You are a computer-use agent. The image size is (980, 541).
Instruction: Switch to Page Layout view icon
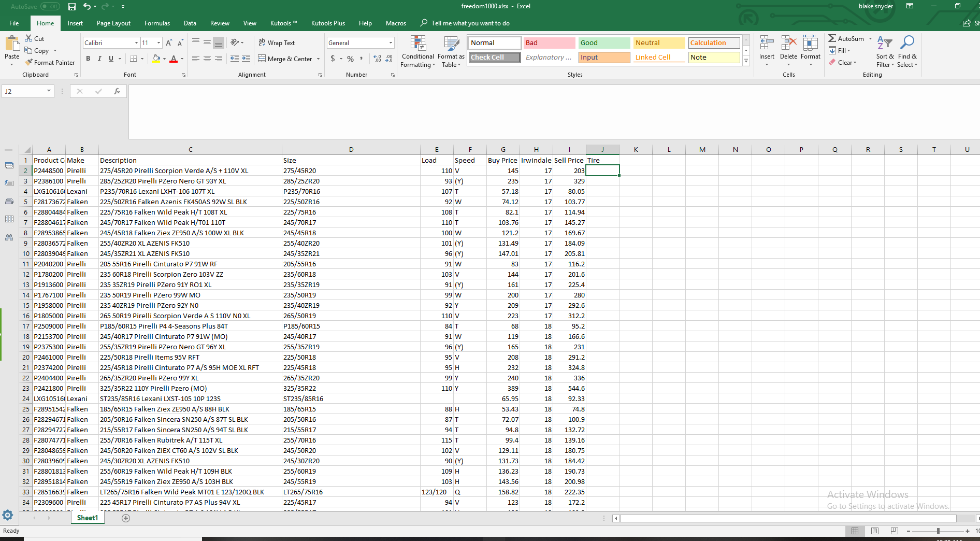click(875, 531)
